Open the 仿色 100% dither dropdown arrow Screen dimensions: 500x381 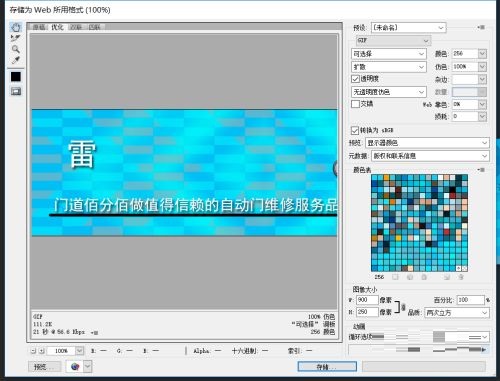pyautogui.click(x=482, y=67)
